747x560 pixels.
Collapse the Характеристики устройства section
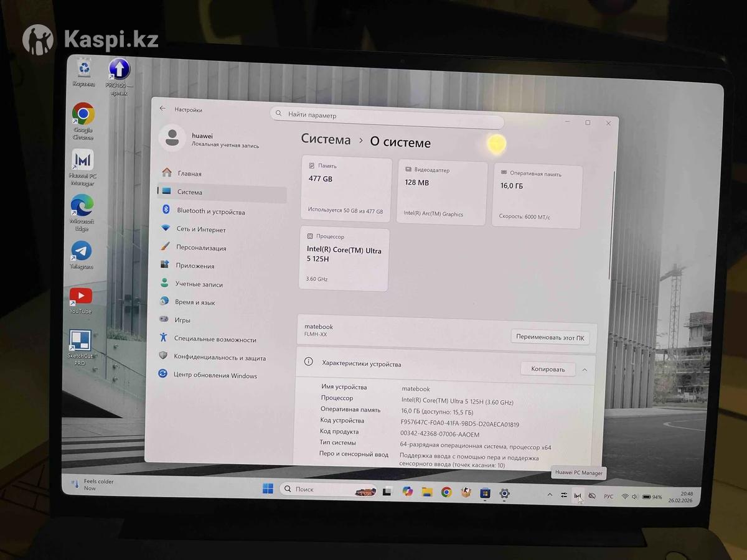pos(585,370)
